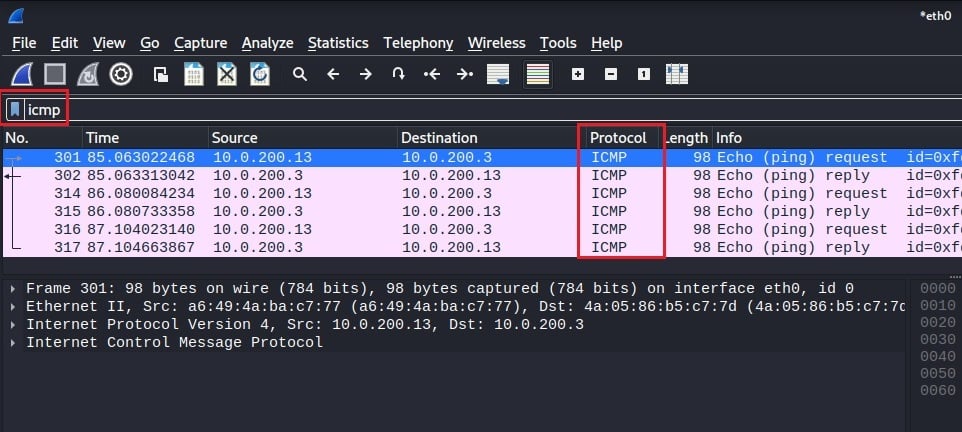Sort by the Source column header

[303, 138]
